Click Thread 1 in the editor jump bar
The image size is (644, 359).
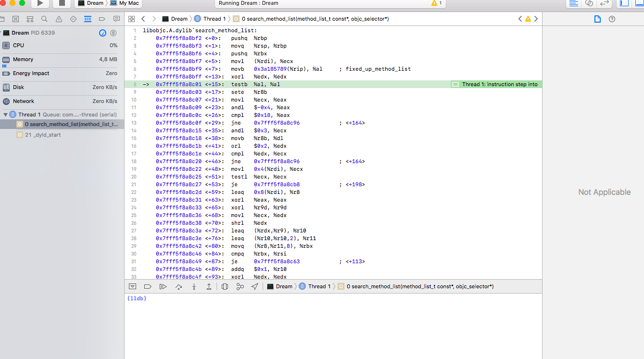click(210, 19)
